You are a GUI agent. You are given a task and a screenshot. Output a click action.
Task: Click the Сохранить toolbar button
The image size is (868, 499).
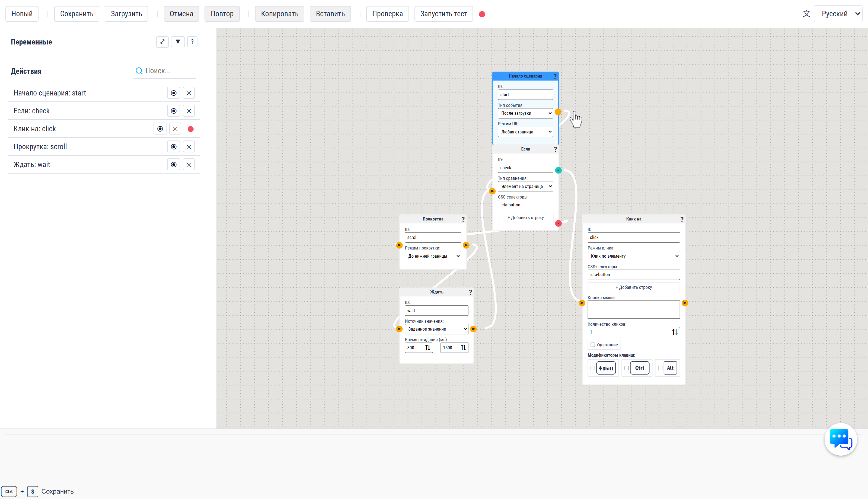coord(77,14)
